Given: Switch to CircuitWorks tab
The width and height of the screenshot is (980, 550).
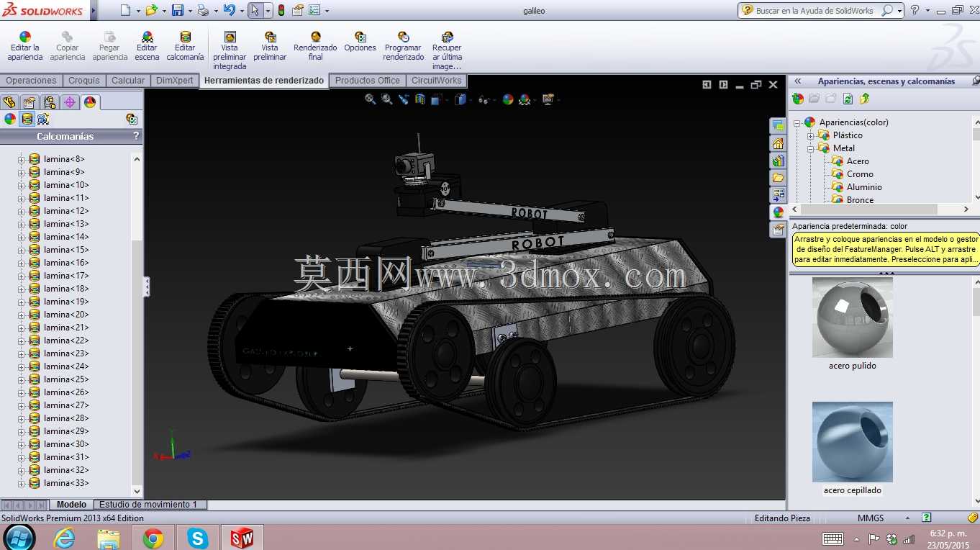Looking at the screenshot, I should pos(436,81).
